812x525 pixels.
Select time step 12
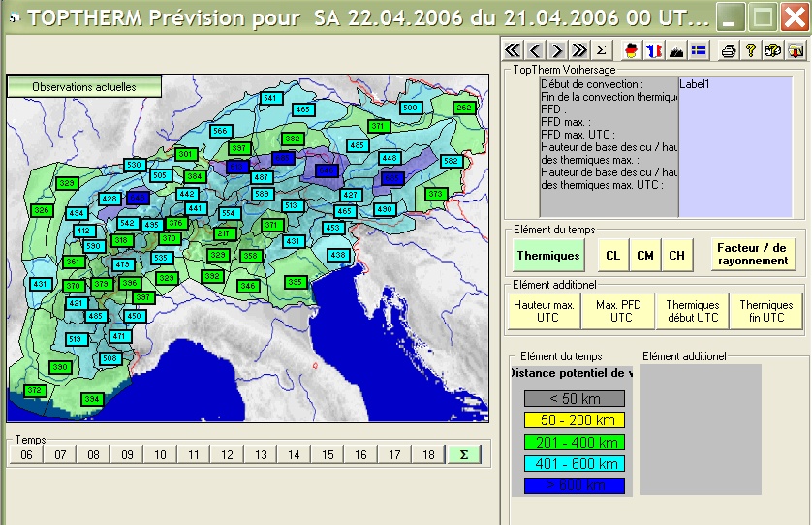(227, 454)
